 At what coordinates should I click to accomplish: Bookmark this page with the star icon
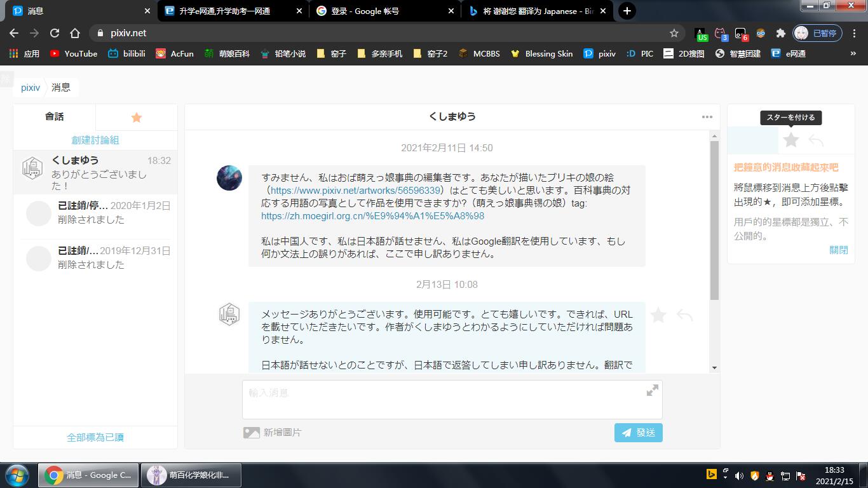point(674,33)
